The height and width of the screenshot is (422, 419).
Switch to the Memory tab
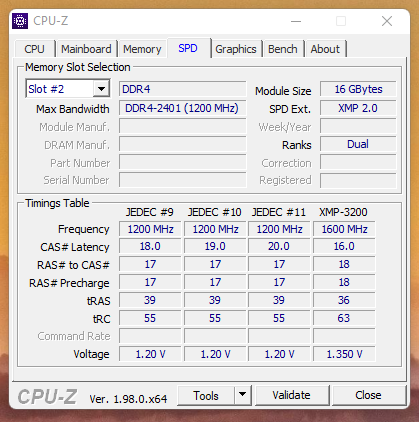pos(142,49)
